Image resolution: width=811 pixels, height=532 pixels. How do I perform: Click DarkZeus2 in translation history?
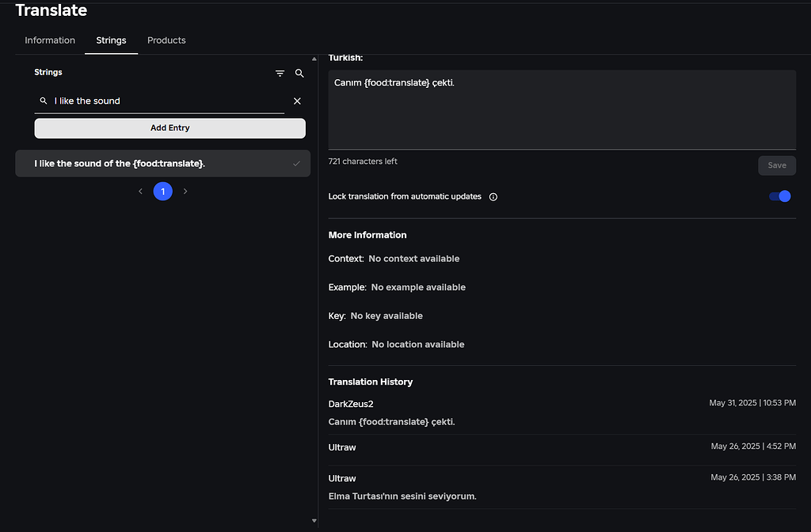(351, 405)
